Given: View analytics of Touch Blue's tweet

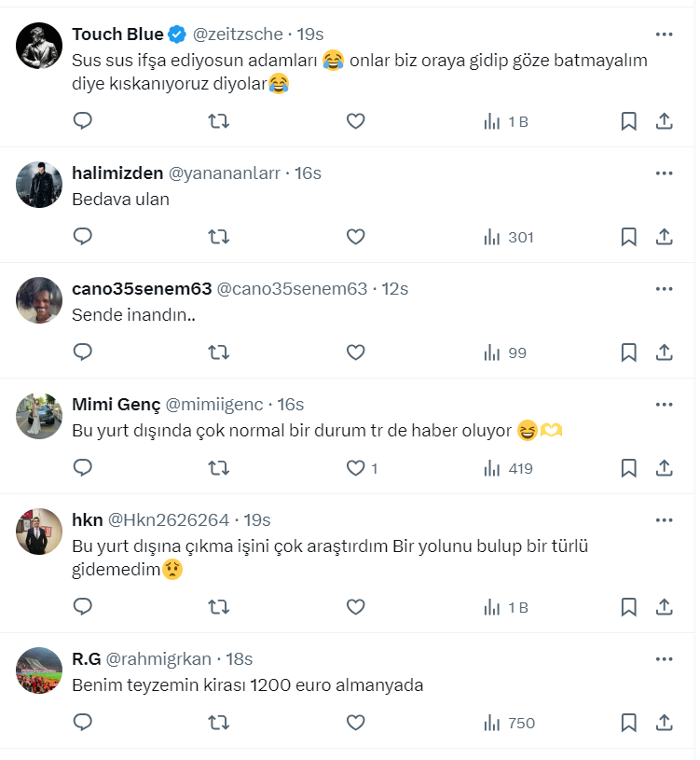Looking at the screenshot, I should (505, 121).
